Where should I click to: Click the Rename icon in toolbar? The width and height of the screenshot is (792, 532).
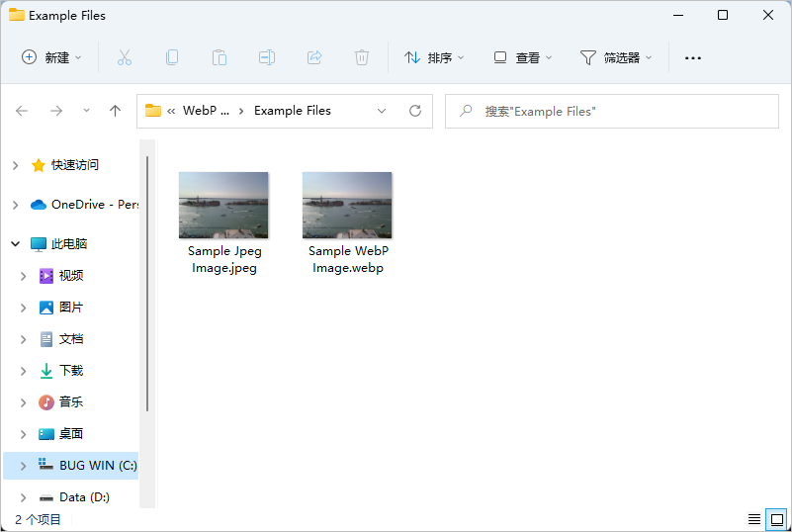coord(267,57)
